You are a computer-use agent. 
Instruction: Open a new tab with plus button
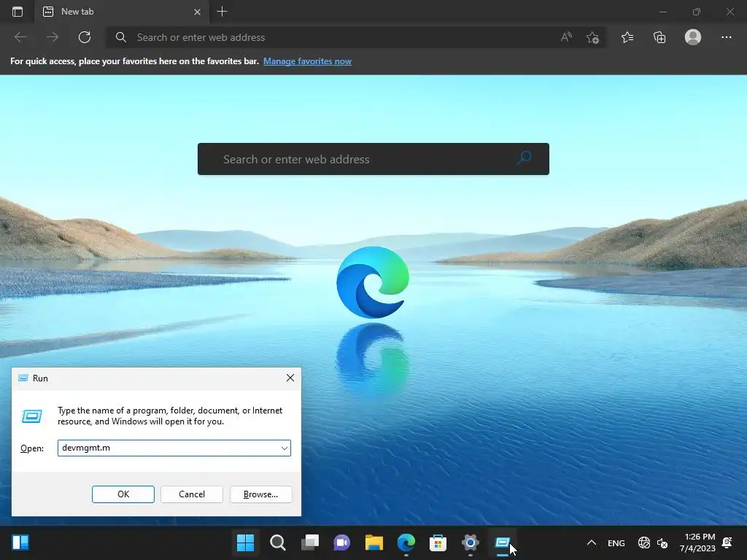(x=222, y=12)
